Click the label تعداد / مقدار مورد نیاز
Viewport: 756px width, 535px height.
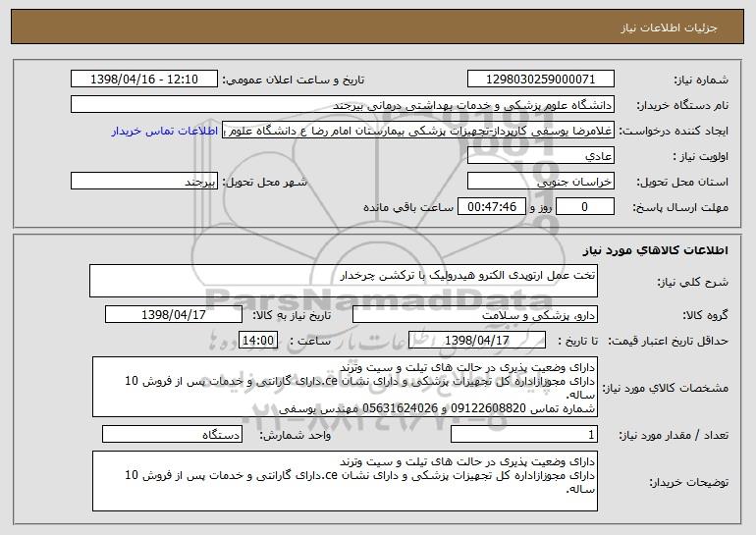tap(674, 435)
